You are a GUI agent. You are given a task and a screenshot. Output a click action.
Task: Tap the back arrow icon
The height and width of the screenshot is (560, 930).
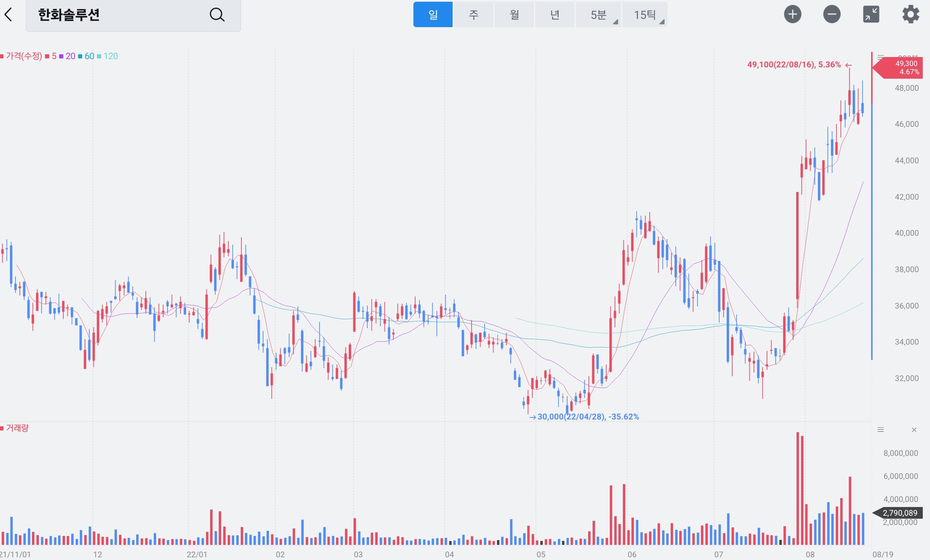[x=8, y=15]
